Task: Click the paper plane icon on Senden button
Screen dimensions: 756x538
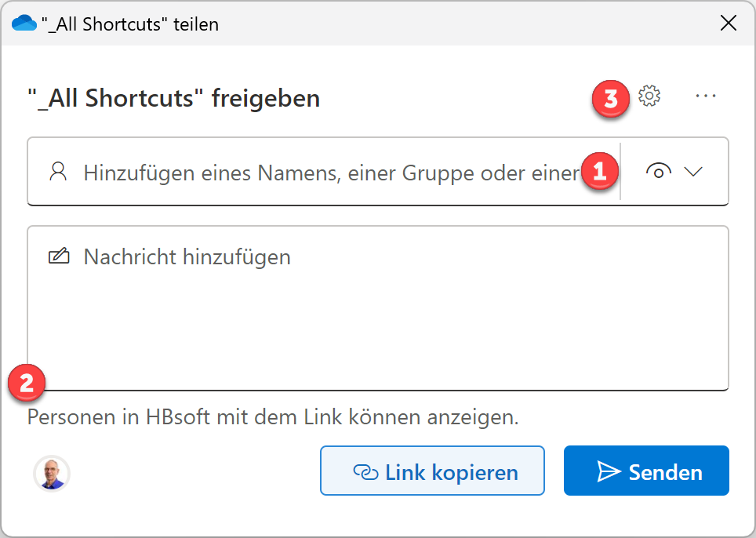Action: 607,471
